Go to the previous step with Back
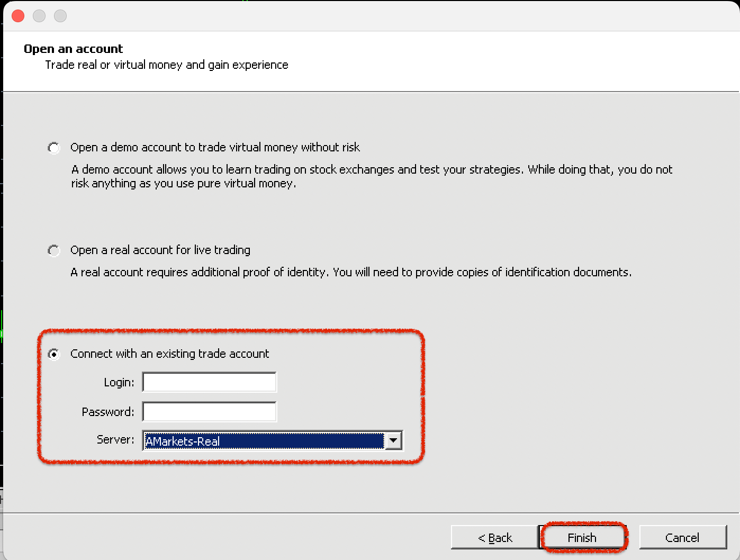Viewport: 740px width, 560px height. point(494,538)
